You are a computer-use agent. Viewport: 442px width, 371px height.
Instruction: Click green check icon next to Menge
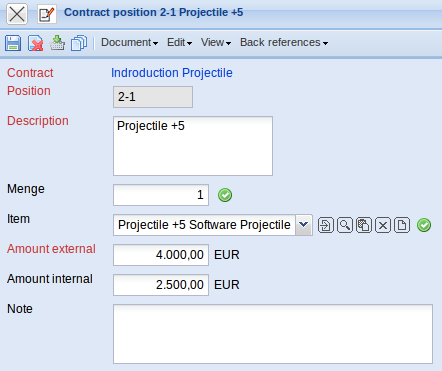225,195
